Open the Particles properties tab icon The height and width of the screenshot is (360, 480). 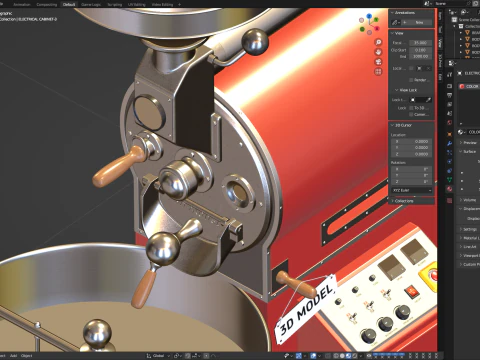tap(449, 152)
